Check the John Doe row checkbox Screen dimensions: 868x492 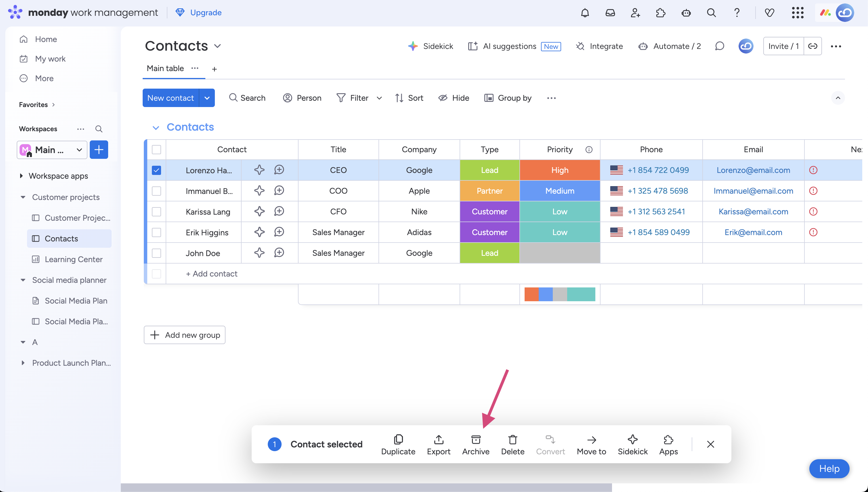(156, 253)
